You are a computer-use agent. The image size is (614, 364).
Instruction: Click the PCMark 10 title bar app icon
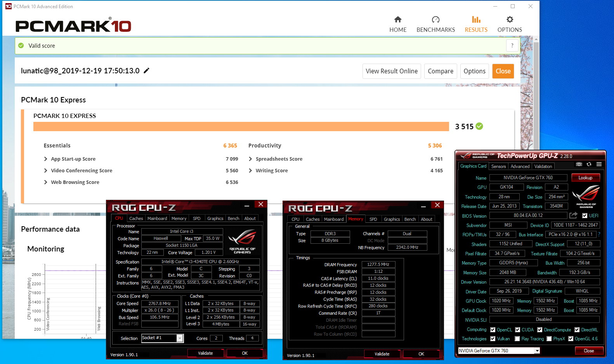pyautogui.click(x=8, y=6)
